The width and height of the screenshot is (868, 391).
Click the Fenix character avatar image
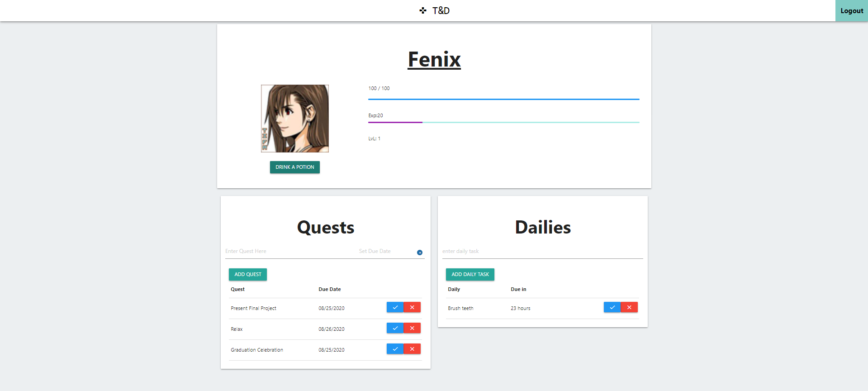(x=295, y=119)
